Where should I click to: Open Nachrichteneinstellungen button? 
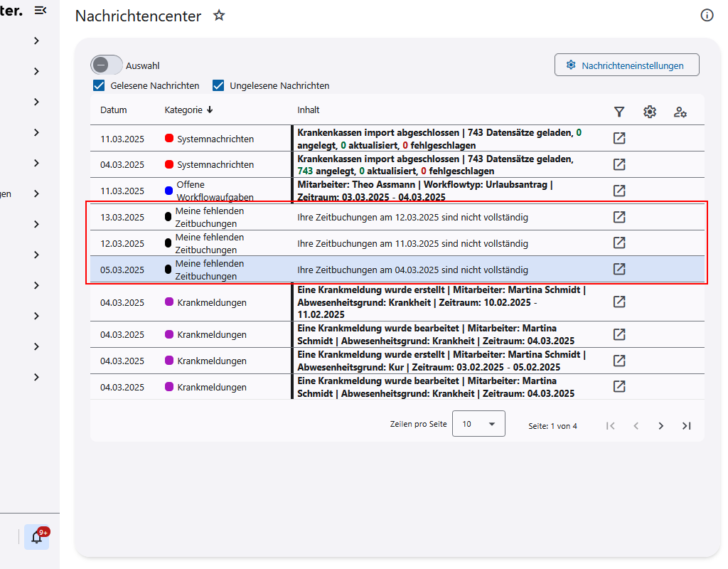626,65
